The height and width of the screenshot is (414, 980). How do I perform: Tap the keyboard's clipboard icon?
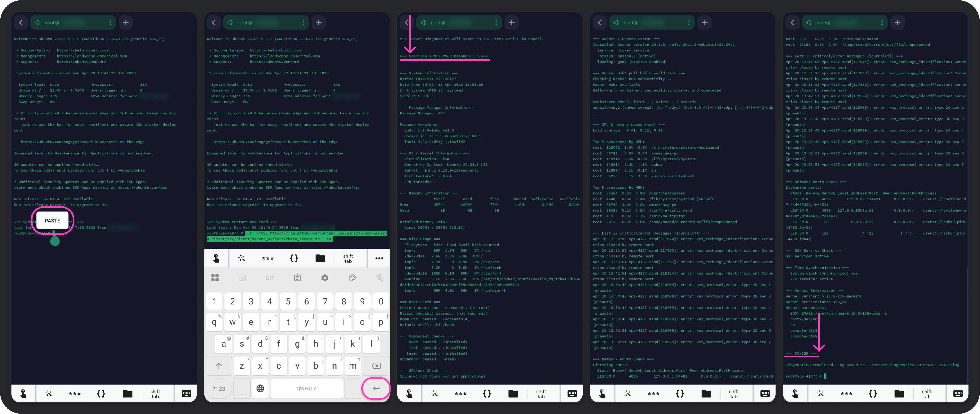[x=297, y=278]
